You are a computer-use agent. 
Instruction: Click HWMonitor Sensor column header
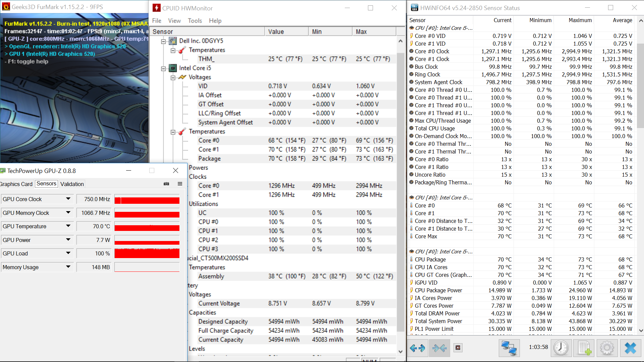coord(207,32)
